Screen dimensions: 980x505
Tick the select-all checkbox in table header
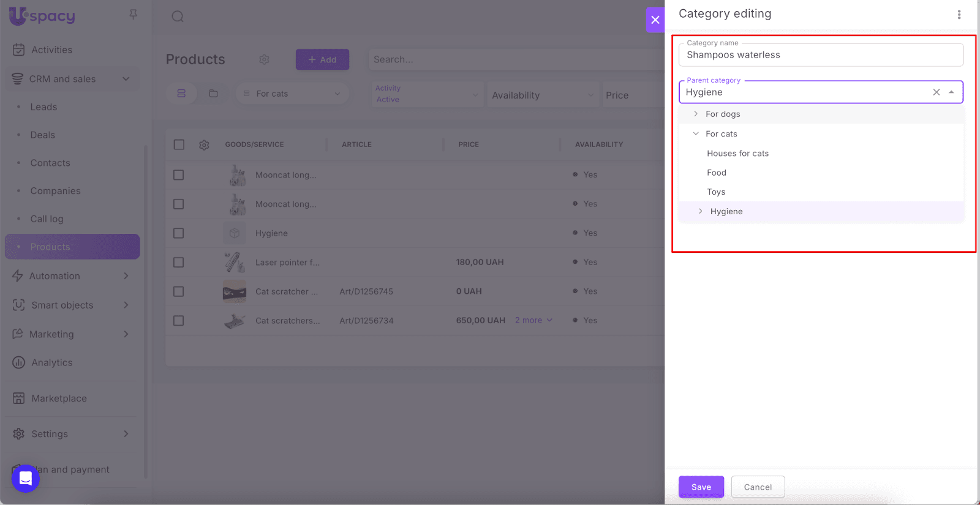(x=179, y=145)
